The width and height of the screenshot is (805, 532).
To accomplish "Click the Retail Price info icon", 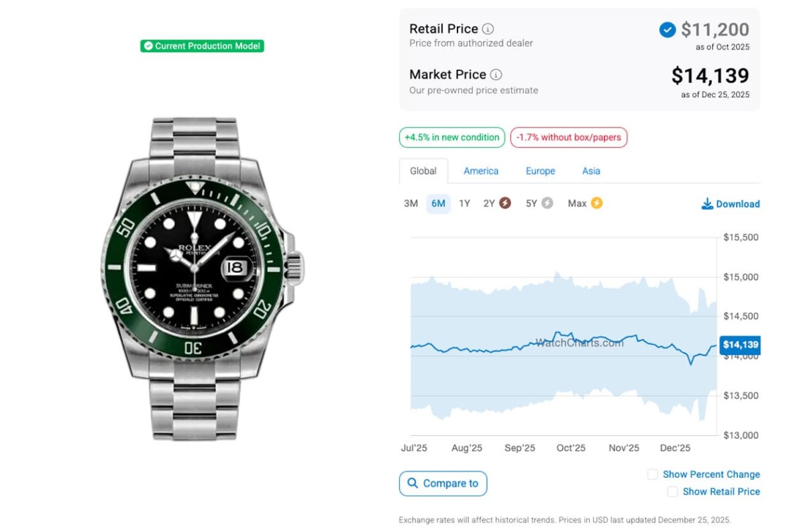I will [488, 29].
